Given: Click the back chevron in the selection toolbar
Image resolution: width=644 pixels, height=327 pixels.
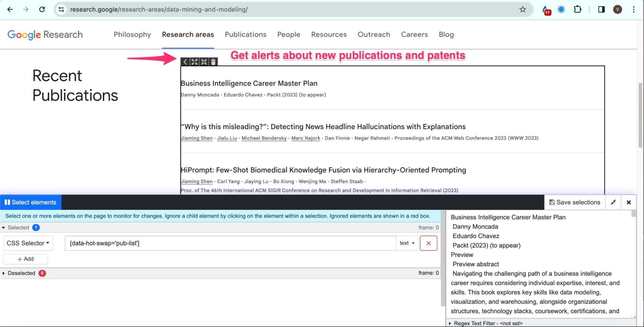Looking at the screenshot, I should point(185,62).
